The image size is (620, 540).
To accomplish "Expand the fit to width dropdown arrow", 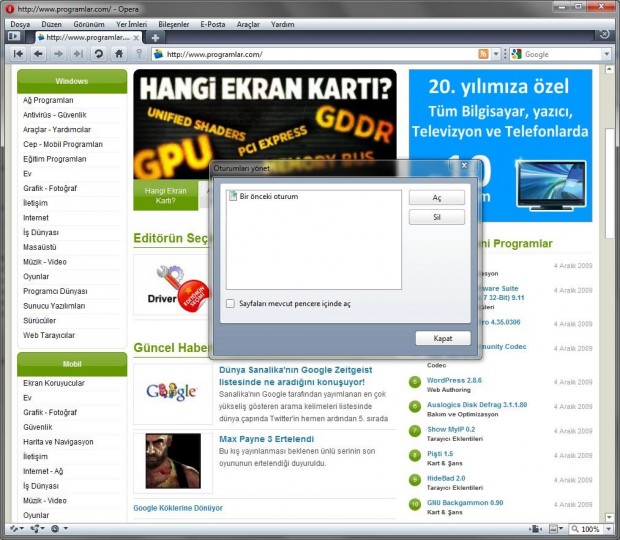I will coord(561,529).
